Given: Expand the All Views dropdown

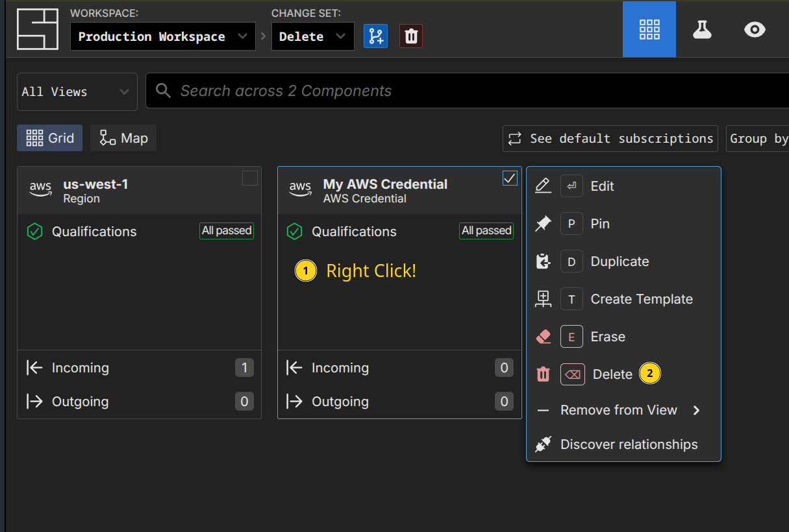Looking at the screenshot, I should tap(77, 91).
